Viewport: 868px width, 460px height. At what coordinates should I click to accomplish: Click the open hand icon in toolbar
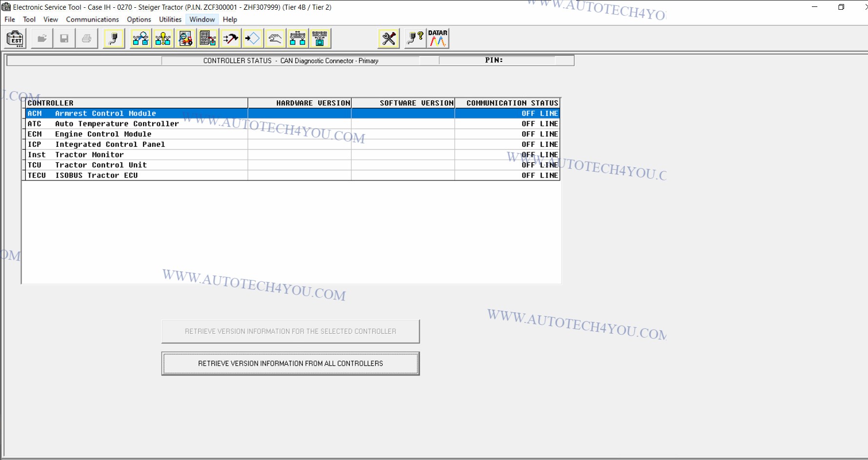coord(275,39)
